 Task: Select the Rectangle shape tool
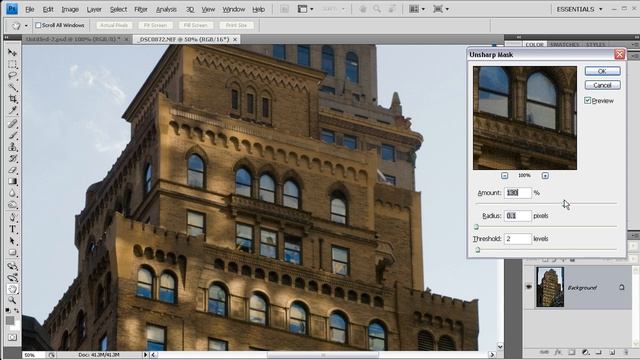(12, 252)
